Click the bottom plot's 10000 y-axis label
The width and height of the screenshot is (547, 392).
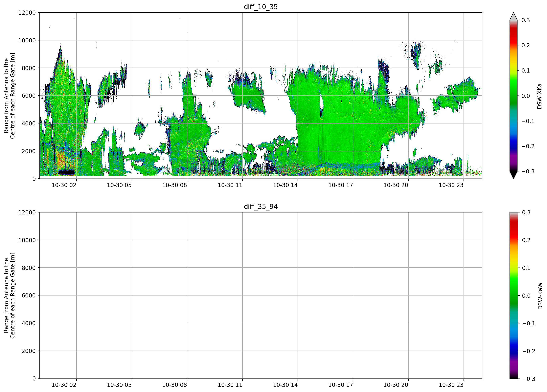click(27, 240)
